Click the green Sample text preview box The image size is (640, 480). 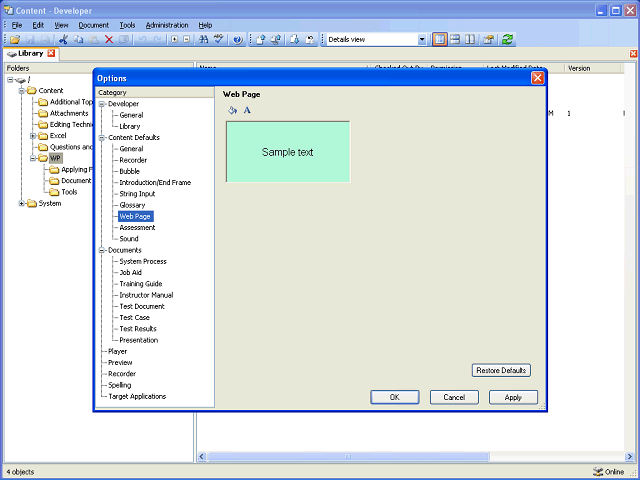point(288,152)
